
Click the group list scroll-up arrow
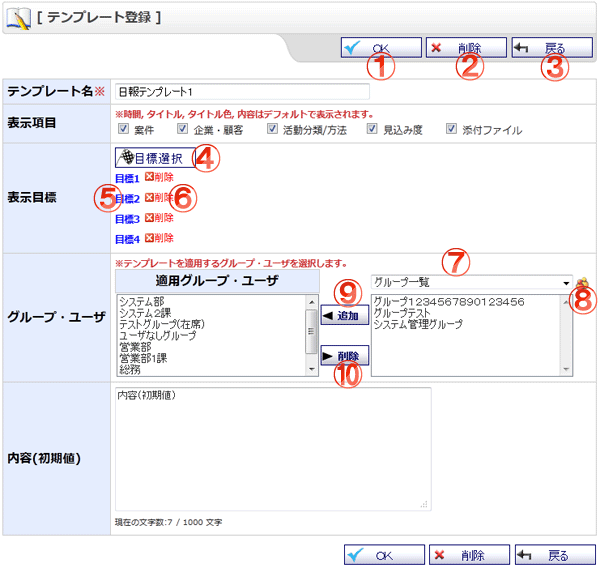pyautogui.click(x=566, y=302)
